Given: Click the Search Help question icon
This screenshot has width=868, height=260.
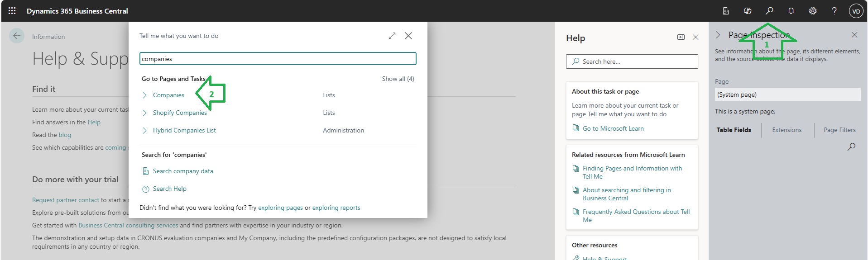Looking at the screenshot, I should [146, 189].
